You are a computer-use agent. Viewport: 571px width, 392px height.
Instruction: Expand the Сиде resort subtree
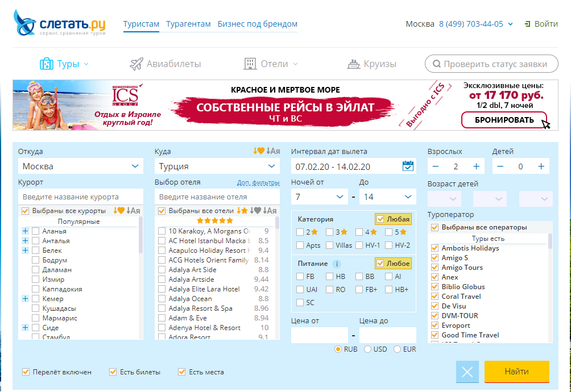pyautogui.click(x=25, y=328)
